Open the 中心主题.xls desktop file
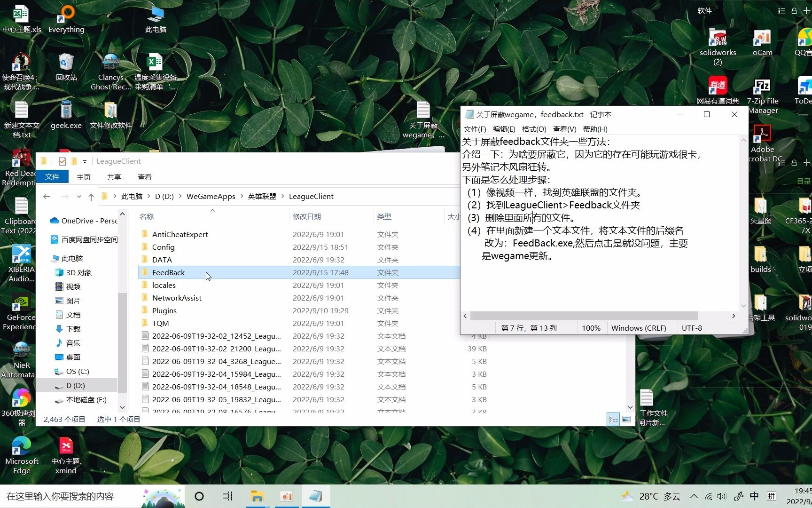The width and height of the screenshot is (812, 508). tap(22, 19)
